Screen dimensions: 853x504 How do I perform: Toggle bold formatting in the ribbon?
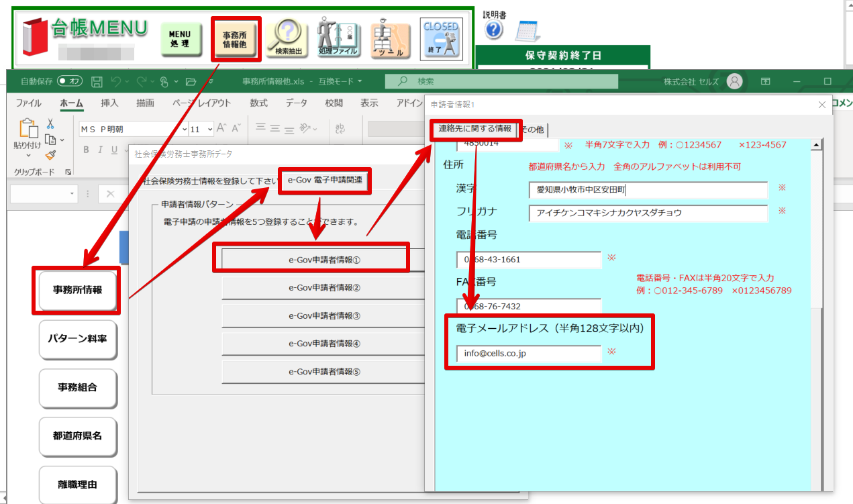(87, 150)
